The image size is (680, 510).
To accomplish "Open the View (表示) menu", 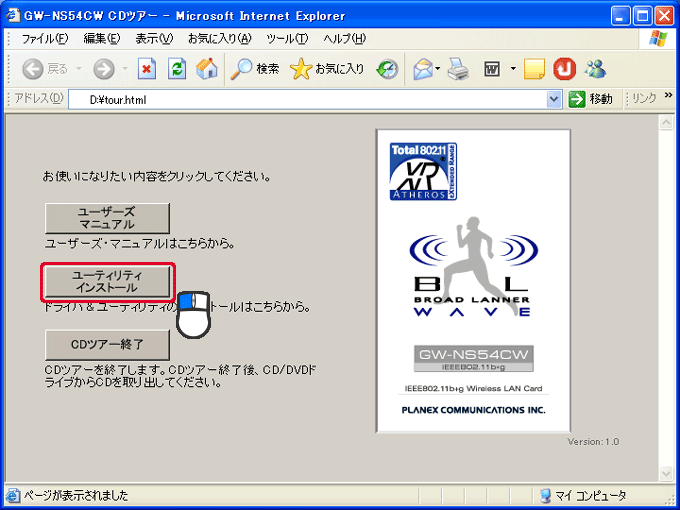I will [x=154, y=39].
